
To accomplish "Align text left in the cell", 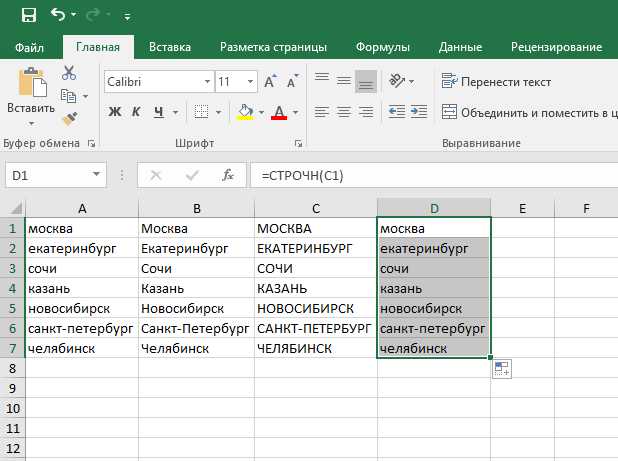I will point(322,112).
